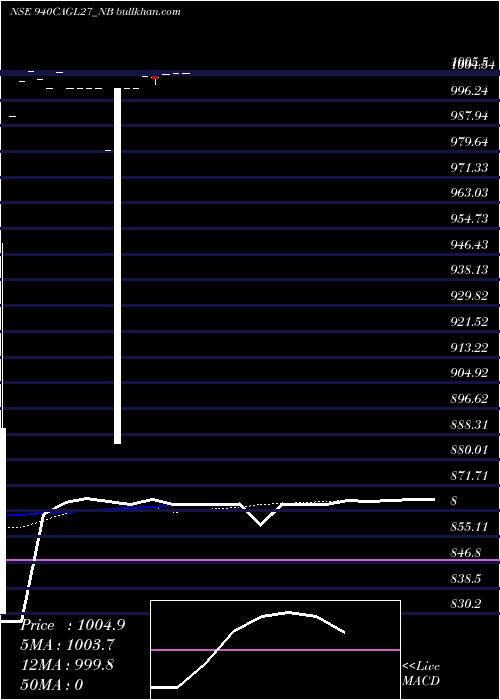
Task: Click the 50MA : 0 readout
Action: pos(52,685)
